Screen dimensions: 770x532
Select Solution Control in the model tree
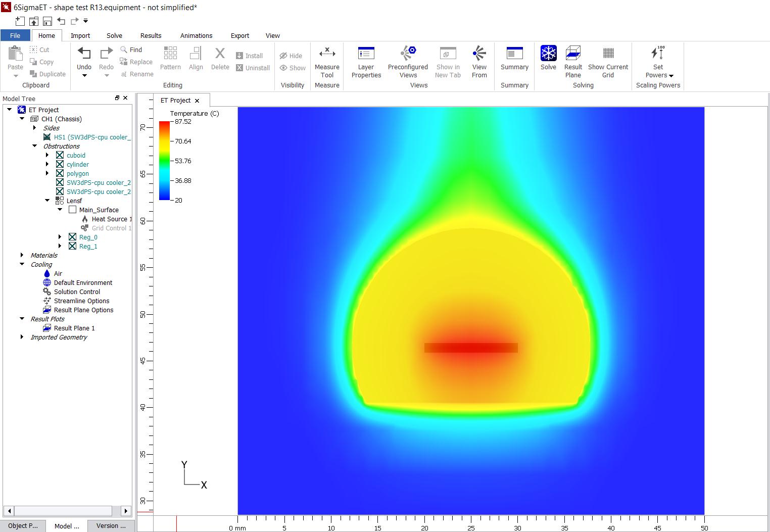coord(77,292)
